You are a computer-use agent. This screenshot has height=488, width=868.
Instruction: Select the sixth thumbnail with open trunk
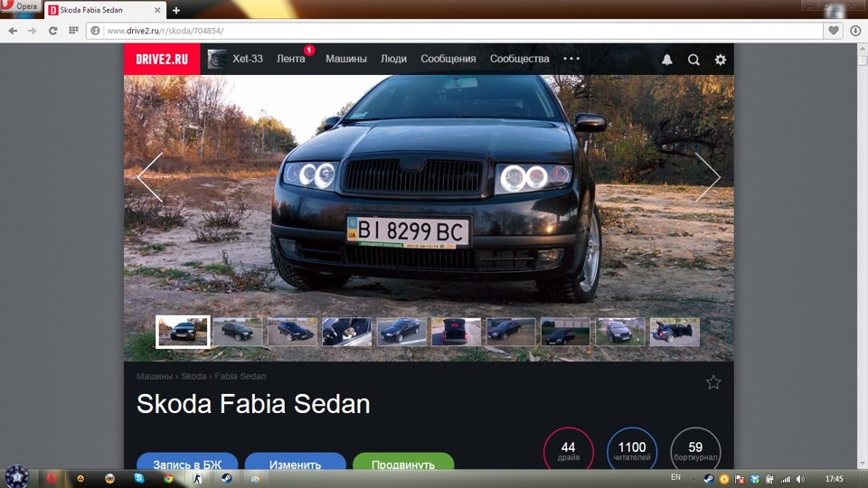click(x=456, y=332)
